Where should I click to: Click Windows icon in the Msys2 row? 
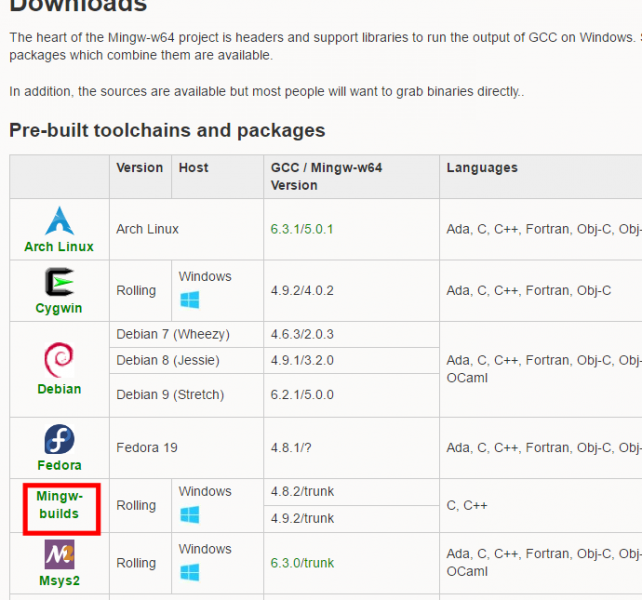click(189, 572)
